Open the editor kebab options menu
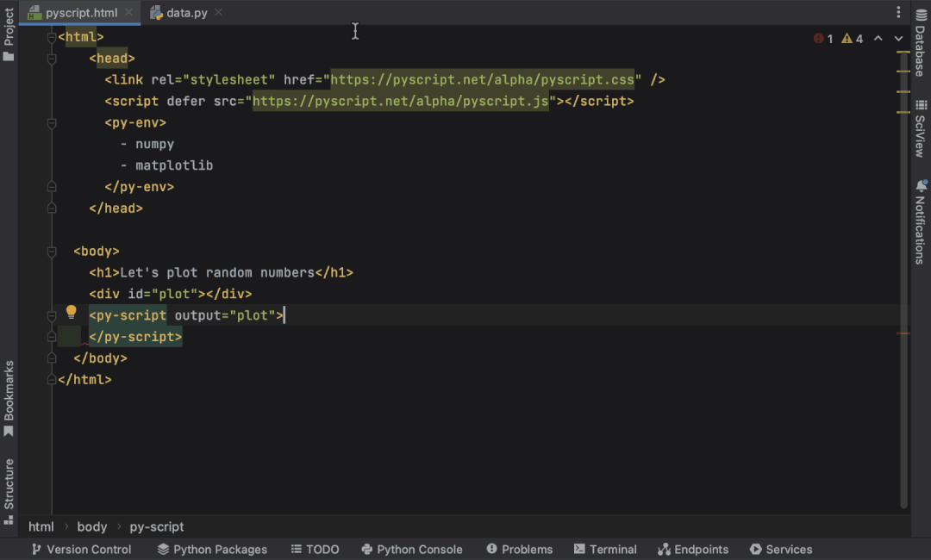The image size is (931, 560). coord(898,10)
